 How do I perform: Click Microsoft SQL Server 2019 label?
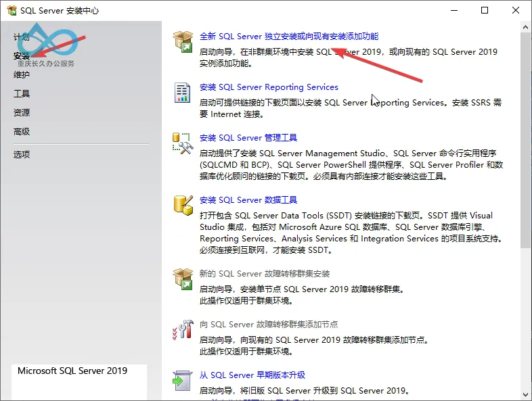(x=72, y=371)
